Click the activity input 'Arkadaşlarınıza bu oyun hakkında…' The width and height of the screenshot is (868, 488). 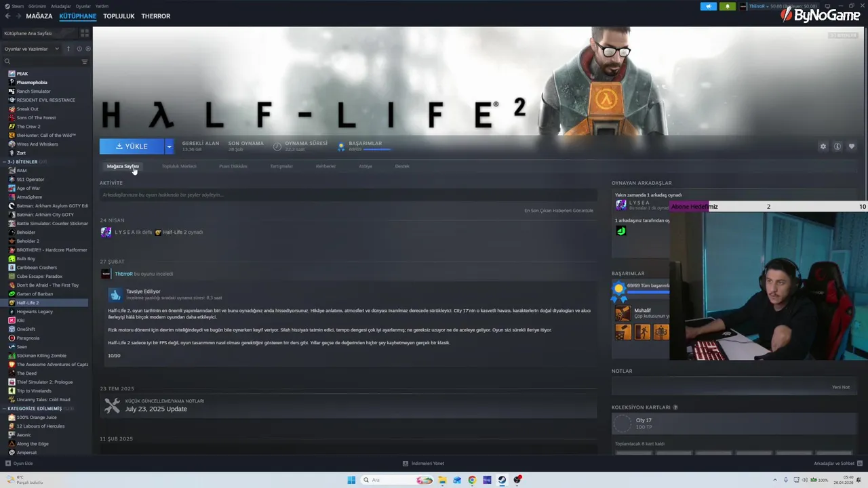tap(347, 195)
